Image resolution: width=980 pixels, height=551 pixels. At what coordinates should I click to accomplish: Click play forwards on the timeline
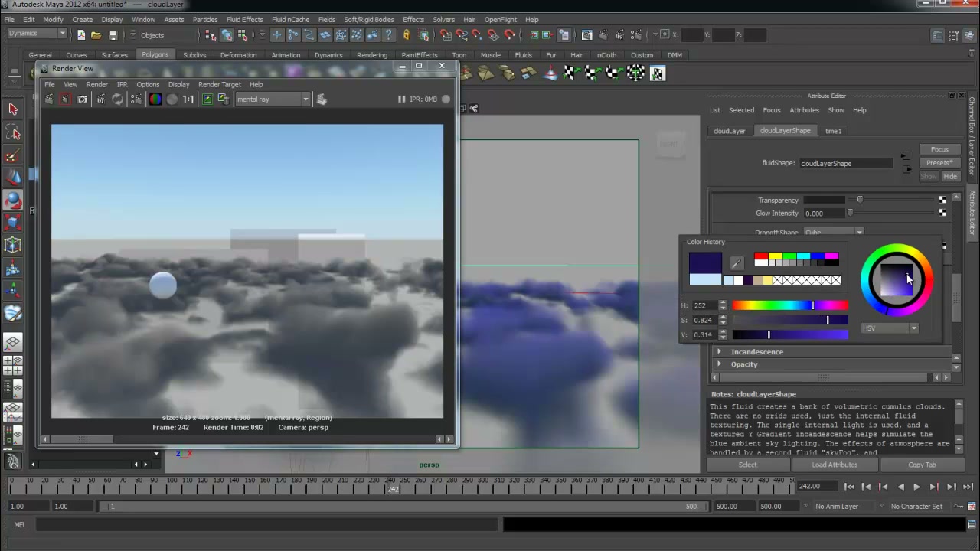pos(916,487)
